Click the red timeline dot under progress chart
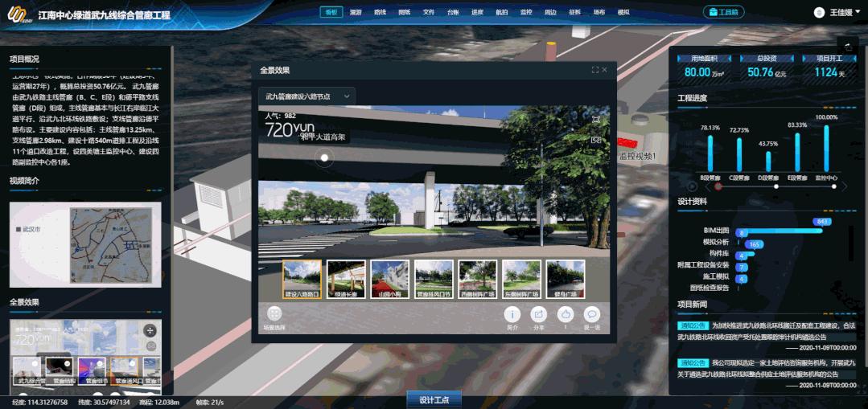This screenshot has height=409, width=868. click(x=718, y=186)
